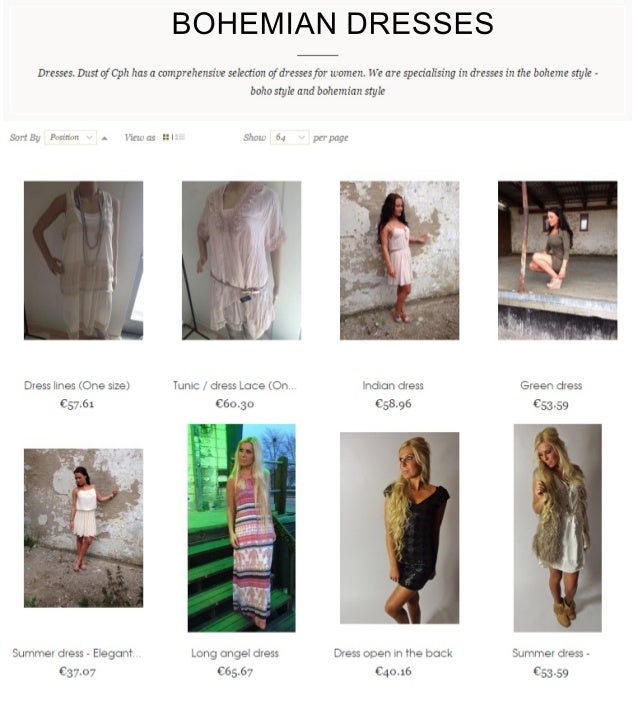Switch to grid view icon

pos(166,137)
